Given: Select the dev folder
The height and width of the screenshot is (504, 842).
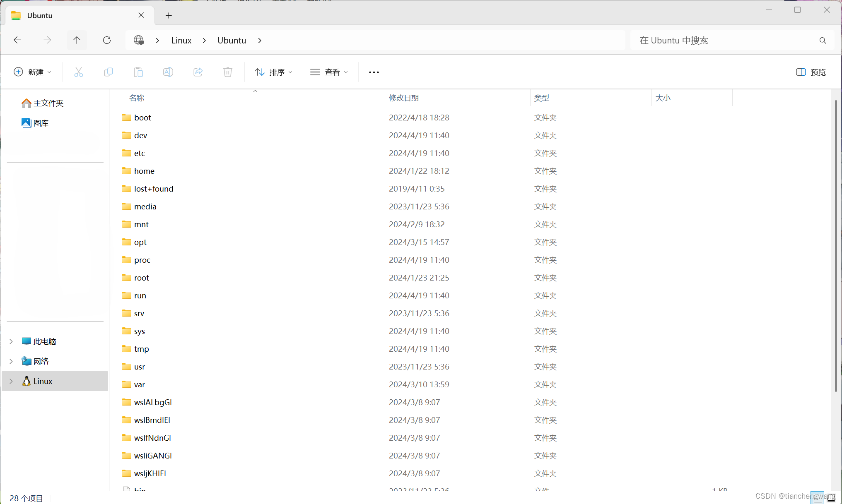Looking at the screenshot, I should pos(140,135).
